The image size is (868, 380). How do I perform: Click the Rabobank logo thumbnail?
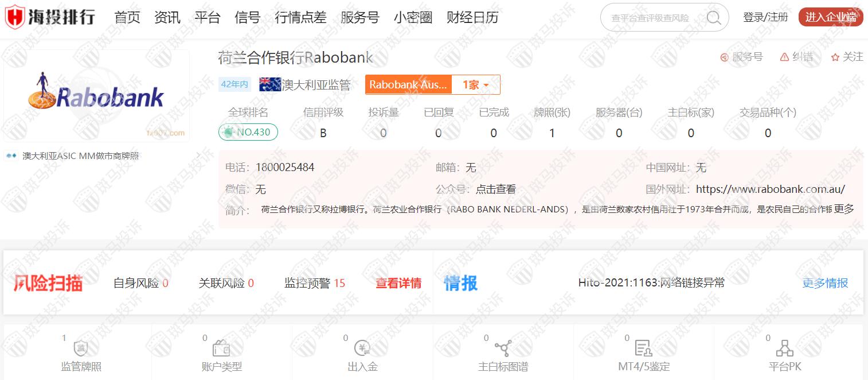point(96,96)
